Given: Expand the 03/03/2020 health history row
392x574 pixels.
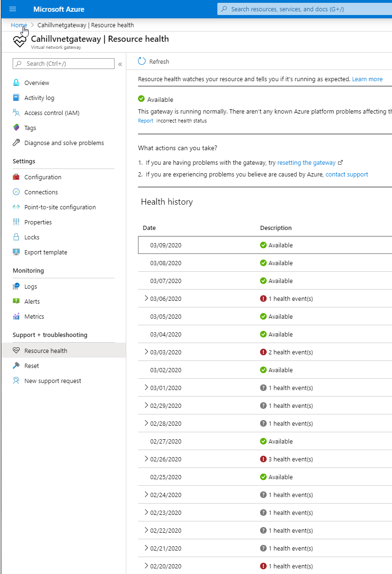Looking at the screenshot, I should (x=146, y=352).
